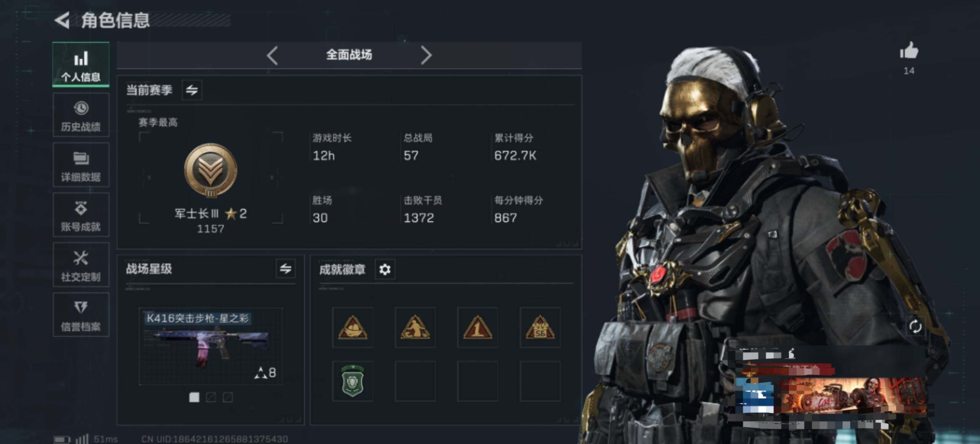Open 社交定制 social customization

point(81,265)
